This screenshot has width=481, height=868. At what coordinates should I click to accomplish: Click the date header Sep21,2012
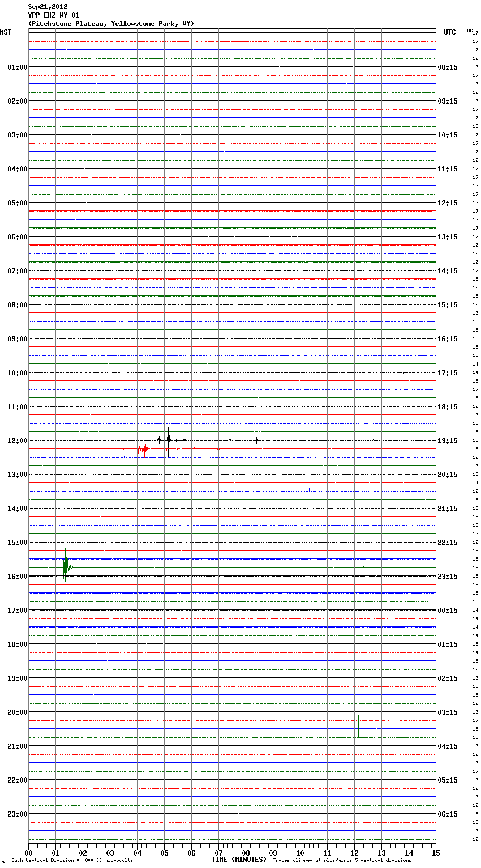[48, 7]
